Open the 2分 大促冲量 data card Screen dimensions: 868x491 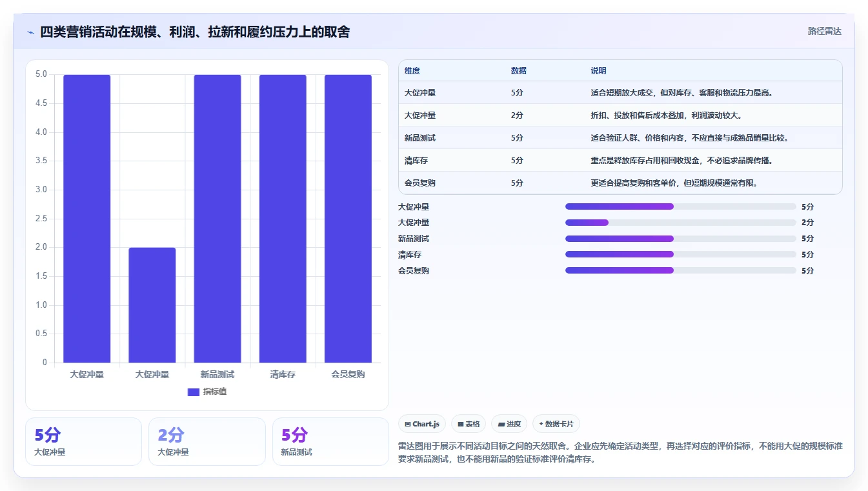[x=207, y=441]
